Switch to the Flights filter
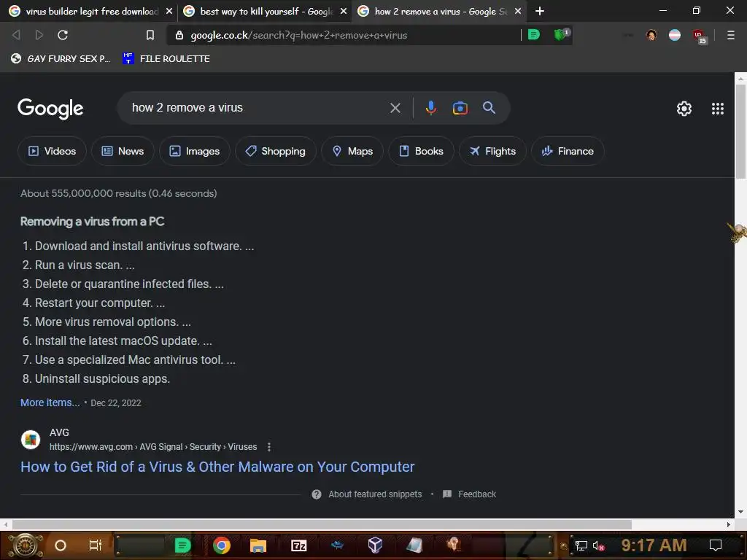This screenshot has height=560, width=747. (492, 151)
